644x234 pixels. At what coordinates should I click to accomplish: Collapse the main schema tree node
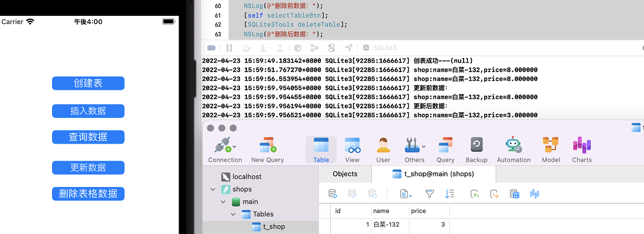click(x=223, y=202)
